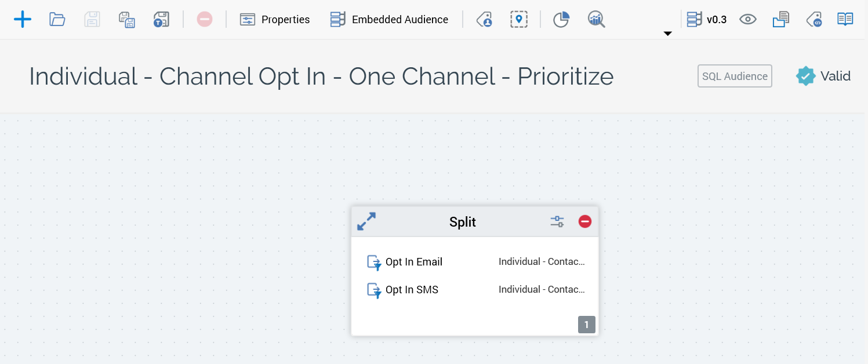The image size is (868, 364).
Task: Open an existing file with folder icon
Action: tap(57, 19)
